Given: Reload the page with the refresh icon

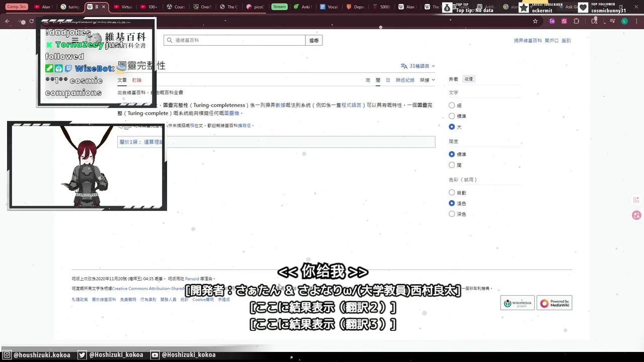Looking at the screenshot, I should (x=31, y=21).
